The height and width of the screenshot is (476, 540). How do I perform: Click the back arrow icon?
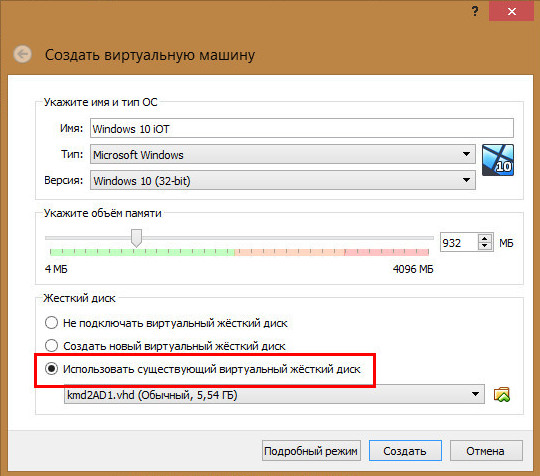tap(23, 54)
